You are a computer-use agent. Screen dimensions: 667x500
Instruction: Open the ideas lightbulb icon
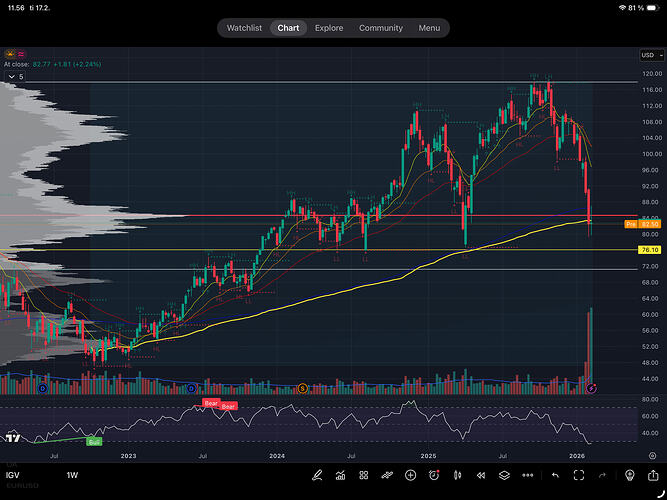(x=630, y=474)
